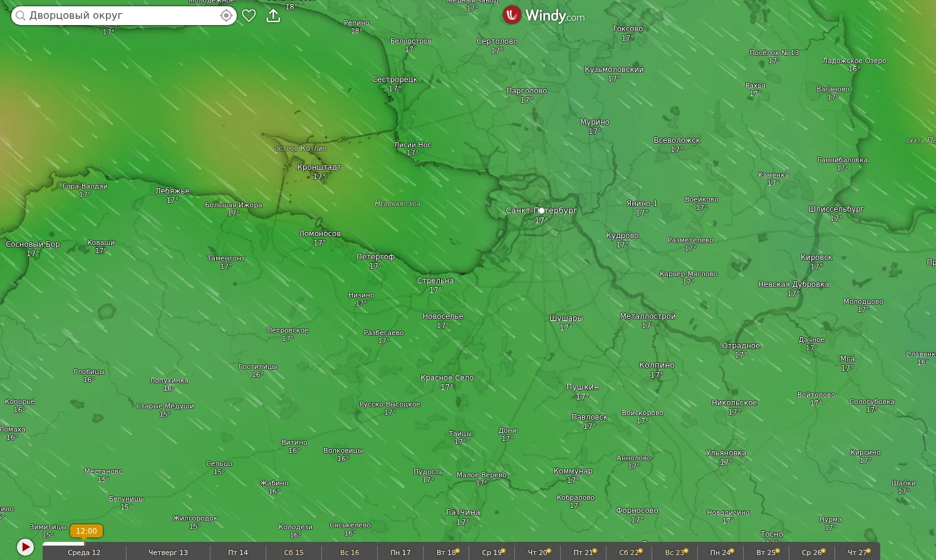
Task: Open the Красное Село label
Action: coord(447,378)
